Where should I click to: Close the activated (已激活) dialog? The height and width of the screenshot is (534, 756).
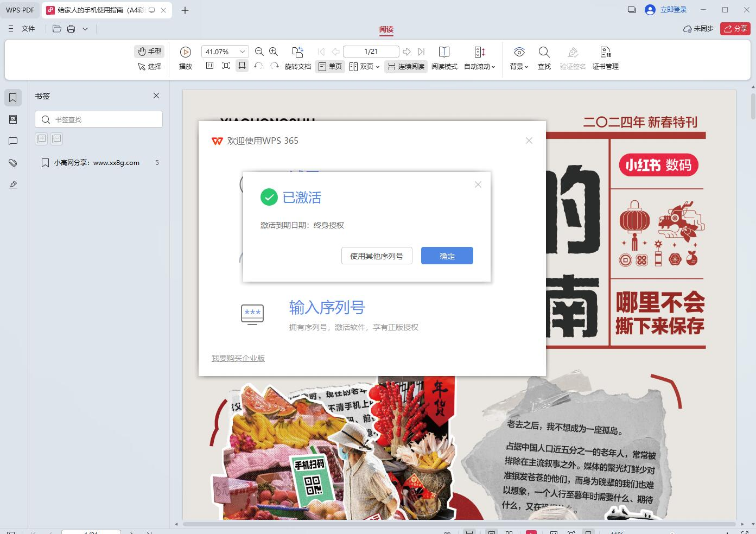478,185
